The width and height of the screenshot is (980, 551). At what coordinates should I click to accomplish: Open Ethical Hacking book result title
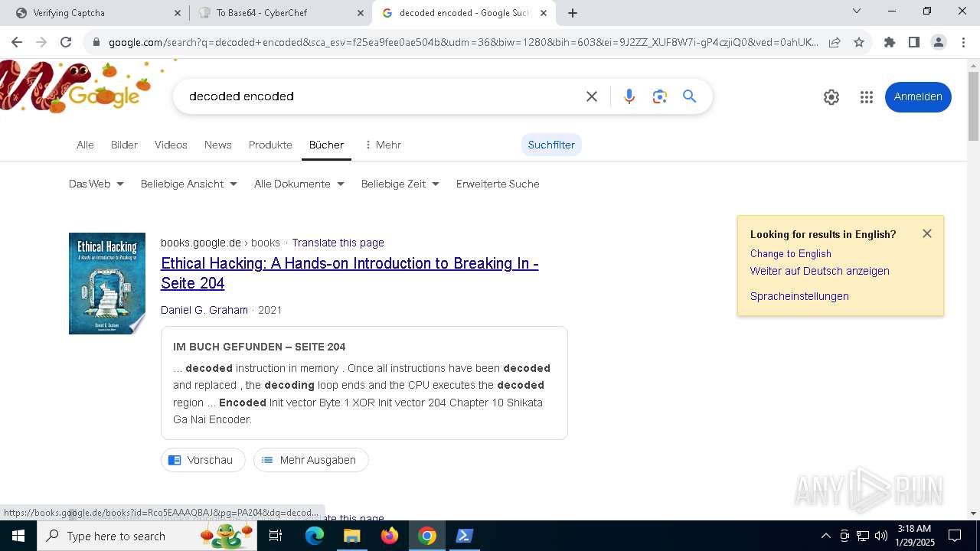point(349,273)
